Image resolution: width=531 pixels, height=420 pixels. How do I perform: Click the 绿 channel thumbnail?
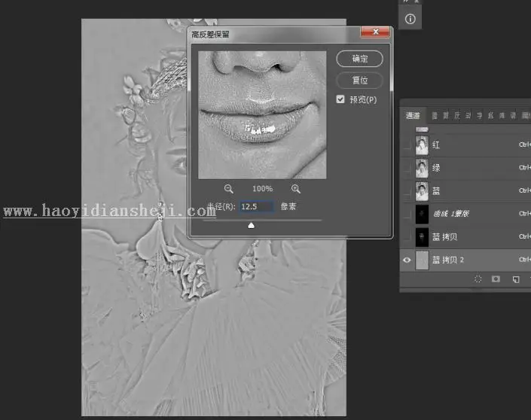pyautogui.click(x=422, y=168)
